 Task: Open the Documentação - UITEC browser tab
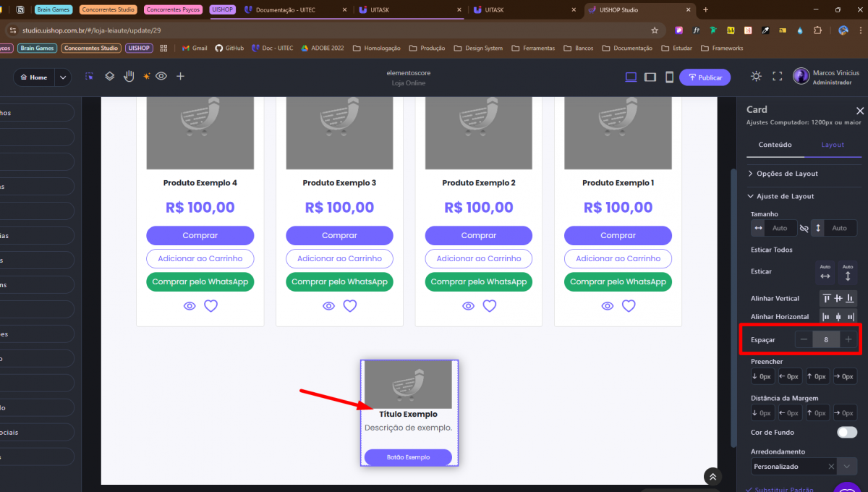(x=294, y=9)
